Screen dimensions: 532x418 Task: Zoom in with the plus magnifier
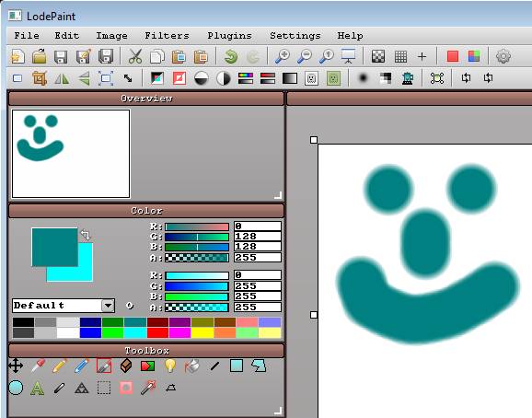tap(282, 57)
